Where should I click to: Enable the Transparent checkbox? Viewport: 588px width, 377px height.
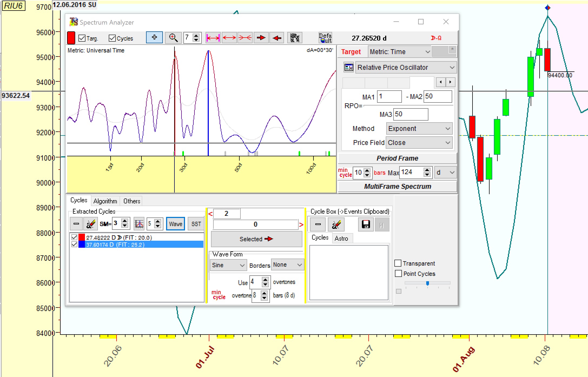398,263
